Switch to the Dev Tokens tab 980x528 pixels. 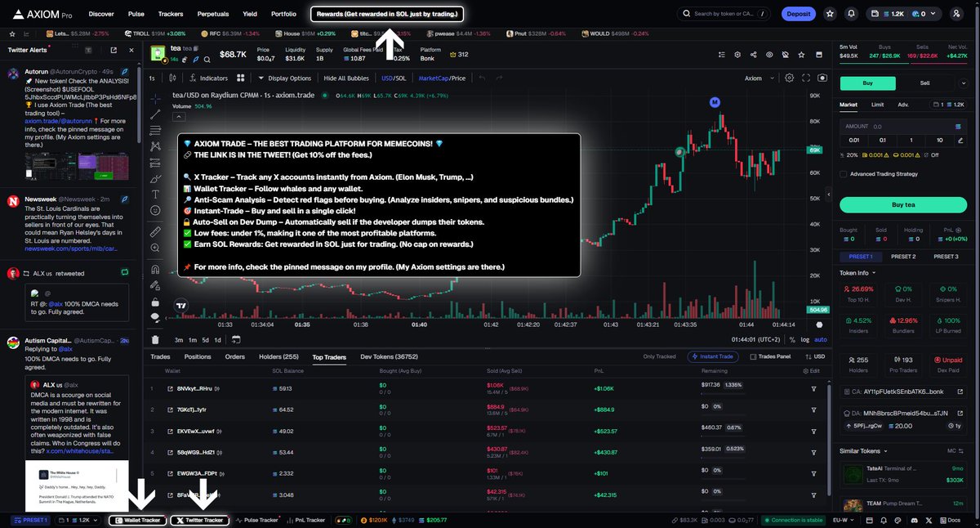coord(389,356)
